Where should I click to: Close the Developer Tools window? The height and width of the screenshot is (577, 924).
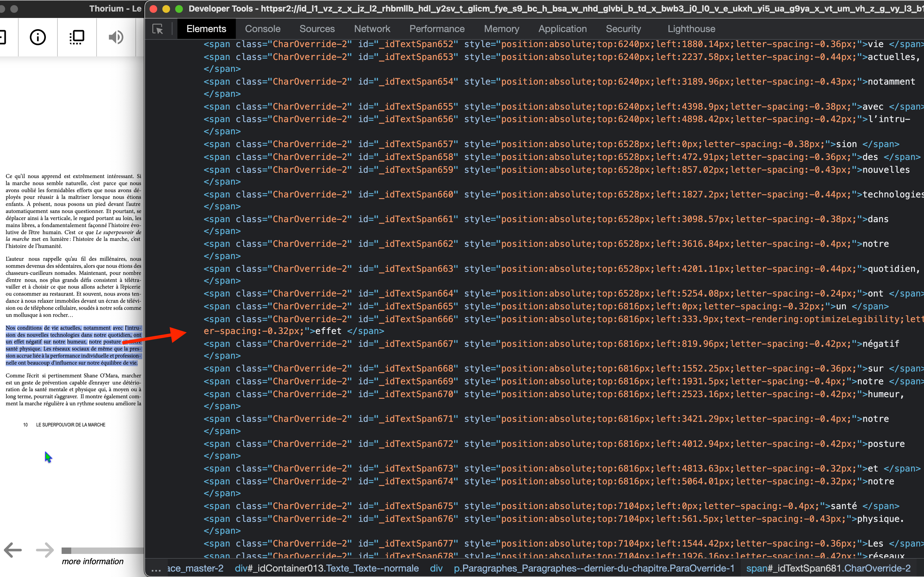pos(153,9)
